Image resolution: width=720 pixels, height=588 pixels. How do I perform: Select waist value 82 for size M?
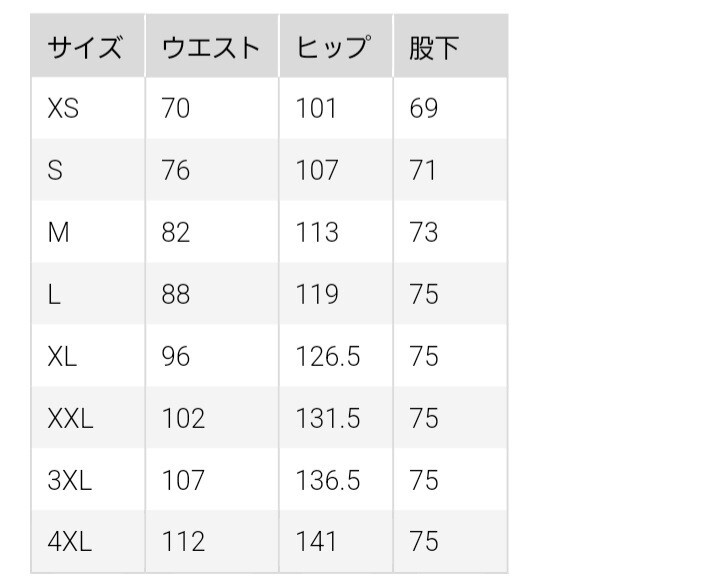tap(175, 232)
